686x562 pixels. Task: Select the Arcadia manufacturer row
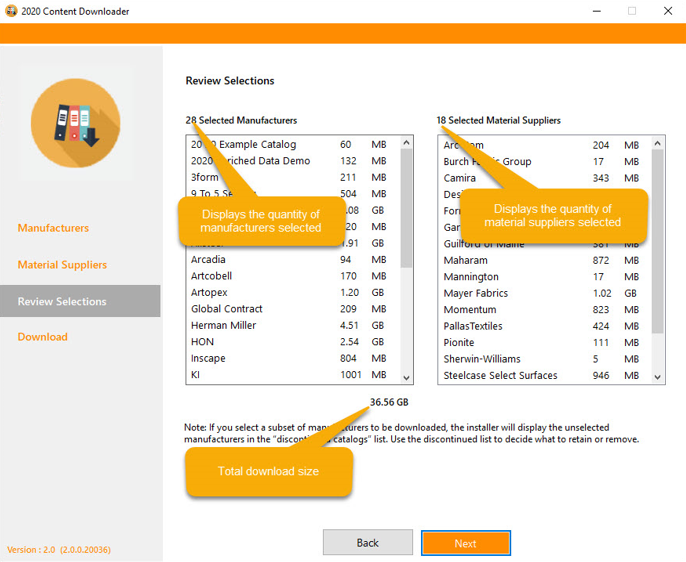pyautogui.click(x=294, y=259)
